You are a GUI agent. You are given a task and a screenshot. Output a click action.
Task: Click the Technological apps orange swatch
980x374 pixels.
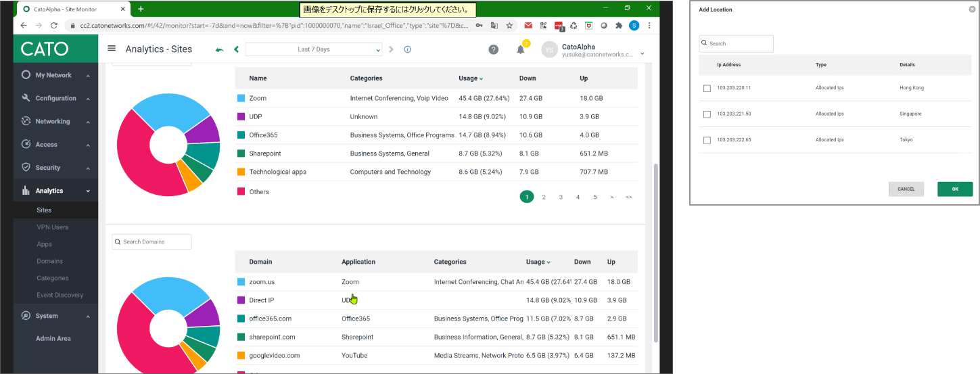pos(241,172)
